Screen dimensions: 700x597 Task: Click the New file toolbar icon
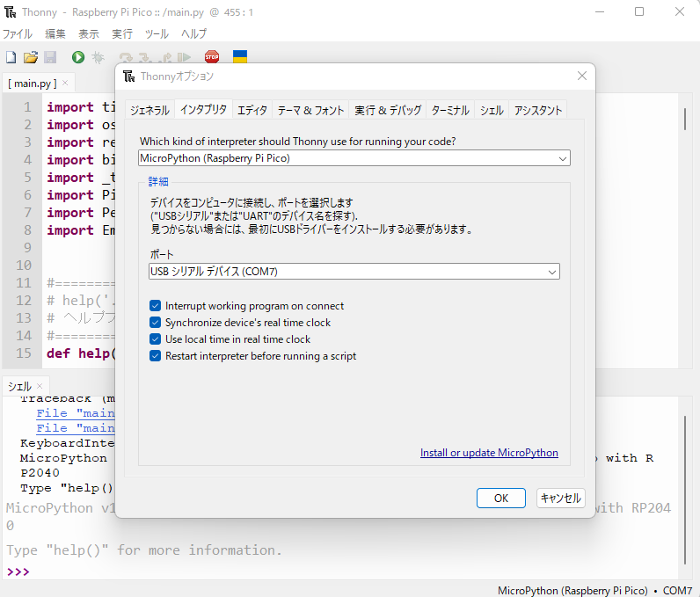point(11,57)
